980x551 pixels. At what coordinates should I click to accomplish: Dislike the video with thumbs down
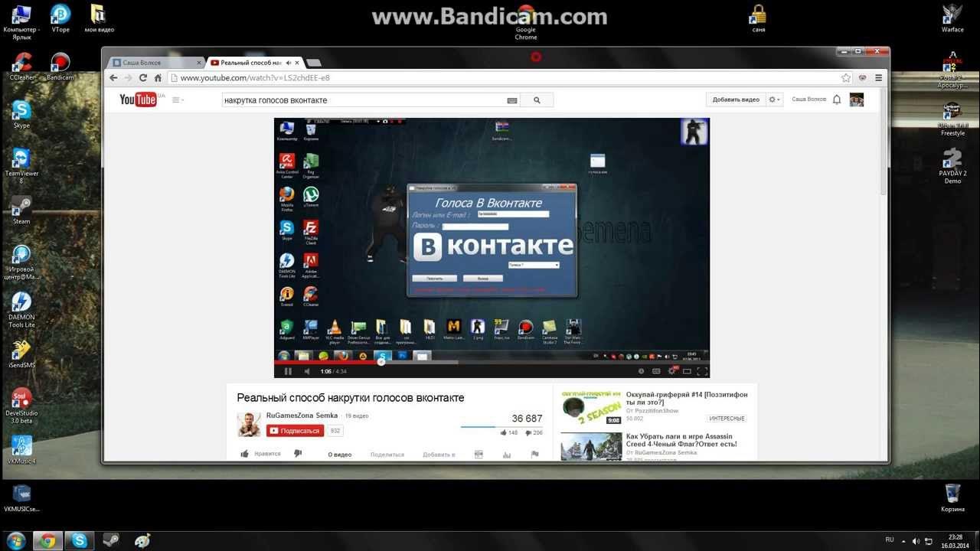298,454
